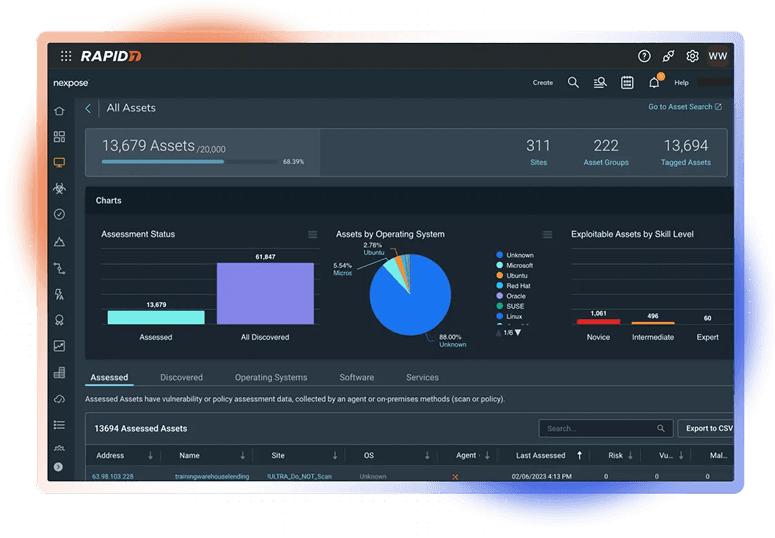
Task: Open the user group icon in sidebar
Action: pos(59,448)
